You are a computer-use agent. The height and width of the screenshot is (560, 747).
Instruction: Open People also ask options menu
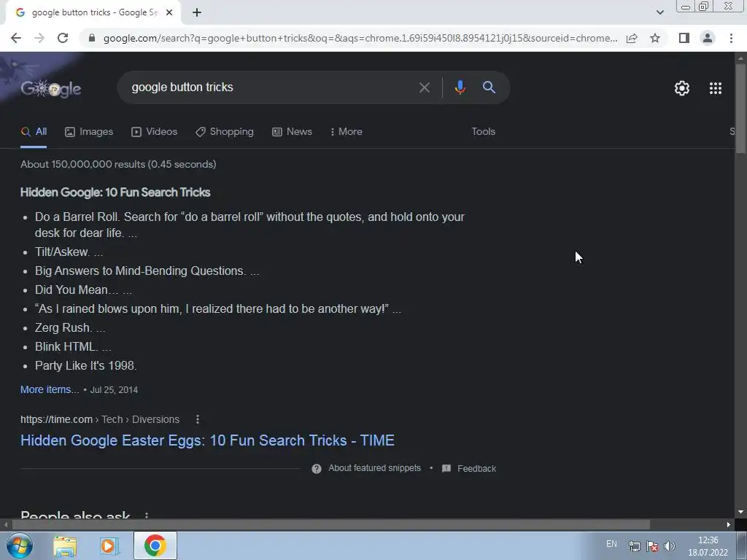(146, 516)
